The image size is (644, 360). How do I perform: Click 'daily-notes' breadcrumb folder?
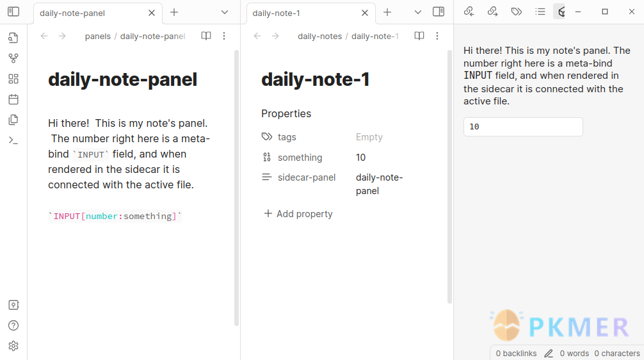320,36
